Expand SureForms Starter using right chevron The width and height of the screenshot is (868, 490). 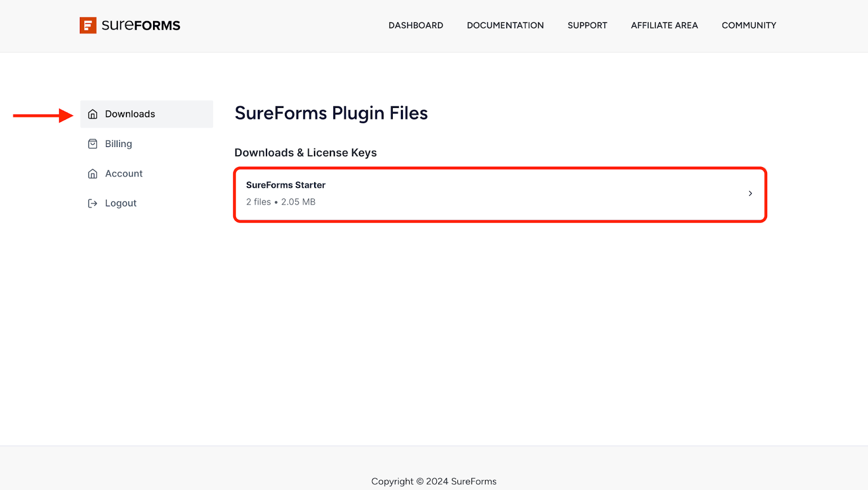[750, 194]
